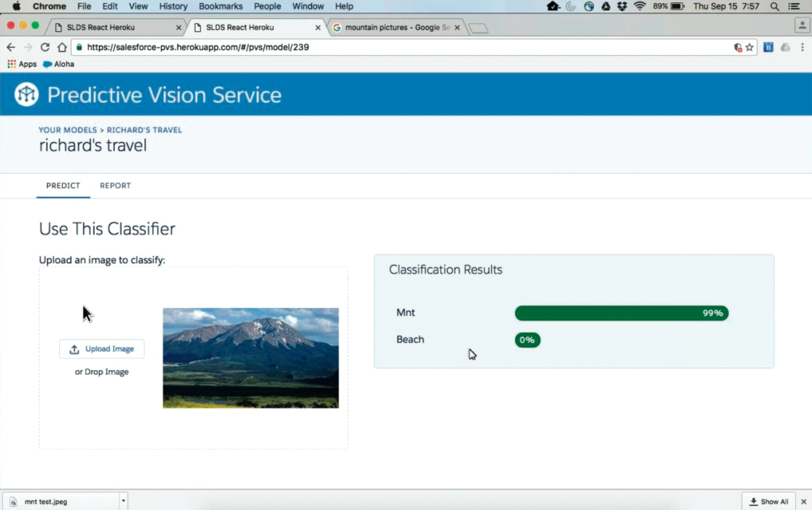Go back using the browser back arrow

click(x=11, y=48)
